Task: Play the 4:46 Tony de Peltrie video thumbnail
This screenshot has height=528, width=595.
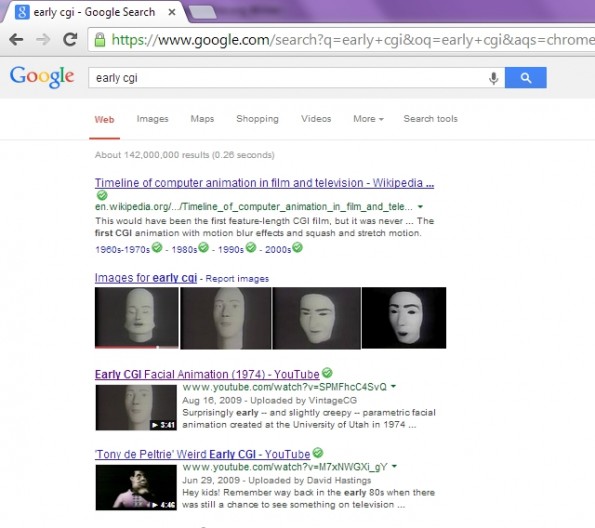Action: click(x=136, y=487)
